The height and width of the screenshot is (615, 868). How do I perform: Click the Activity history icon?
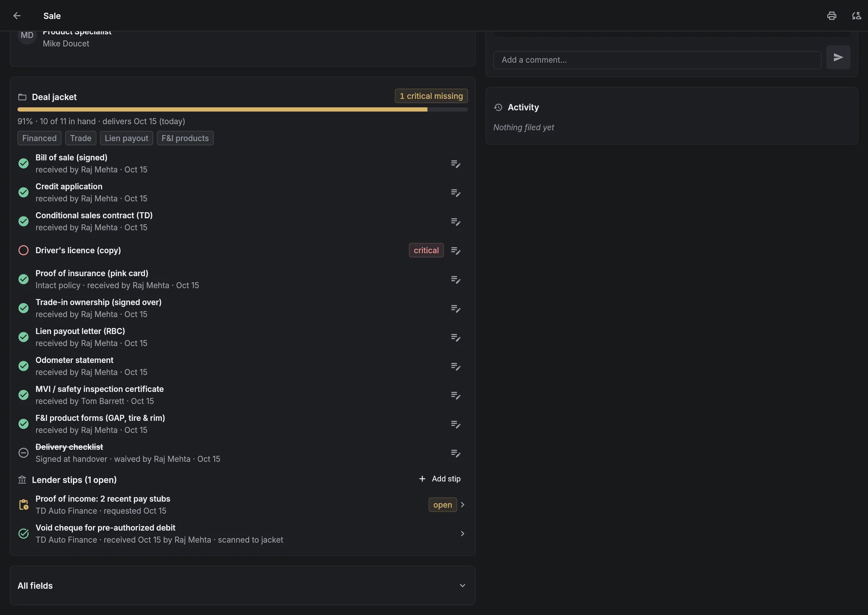coord(498,107)
